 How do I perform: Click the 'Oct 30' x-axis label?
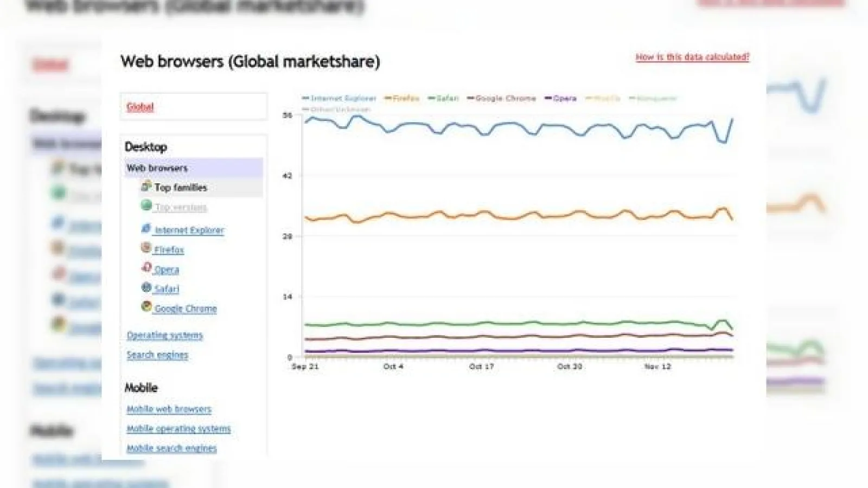click(x=570, y=367)
